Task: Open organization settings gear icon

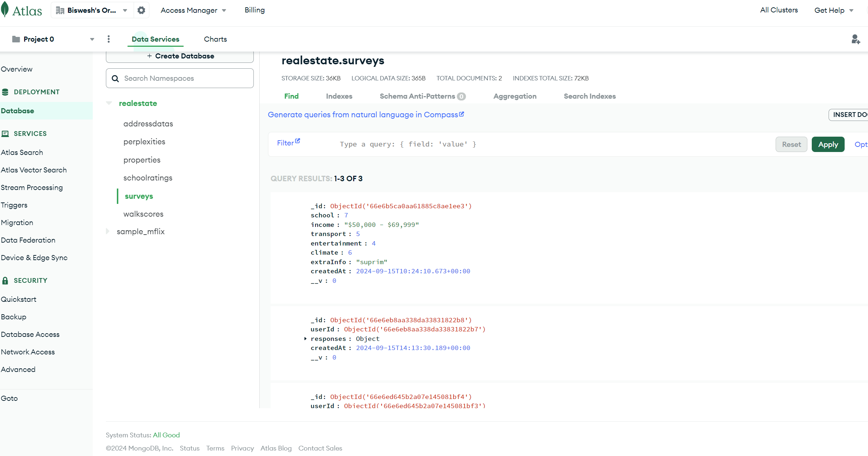Action: coord(141,10)
